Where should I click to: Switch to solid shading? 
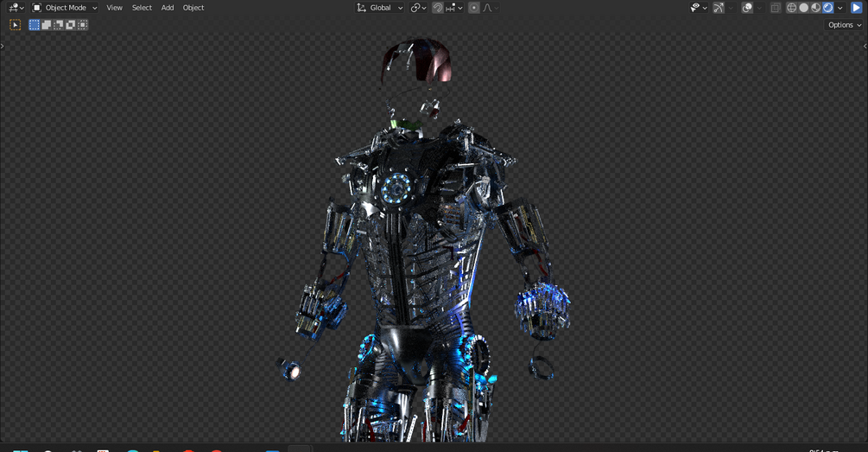(x=804, y=8)
